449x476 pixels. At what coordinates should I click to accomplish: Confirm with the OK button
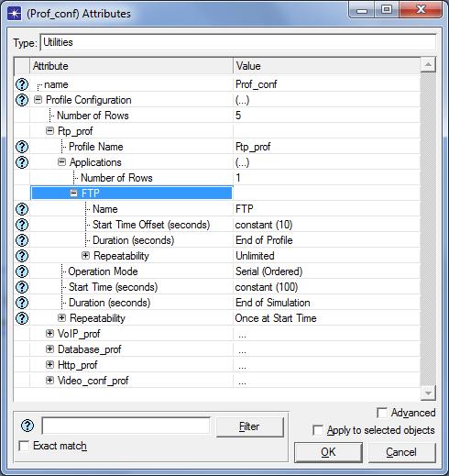[x=328, y=452]
